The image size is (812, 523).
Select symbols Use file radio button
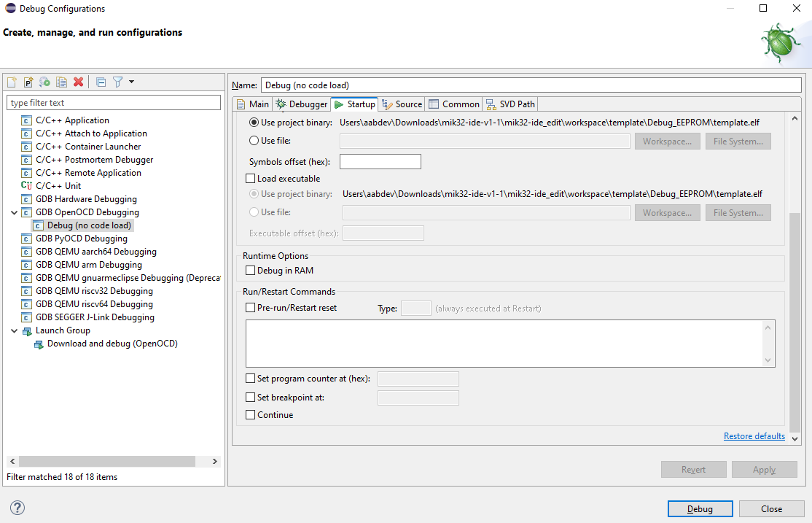click(254, 141)
